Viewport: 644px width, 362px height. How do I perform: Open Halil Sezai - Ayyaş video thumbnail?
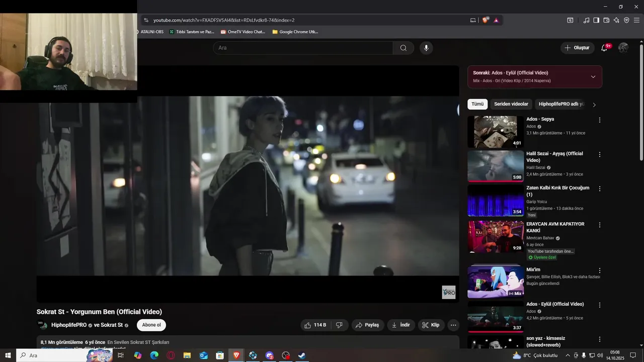[x=496, y=166]
